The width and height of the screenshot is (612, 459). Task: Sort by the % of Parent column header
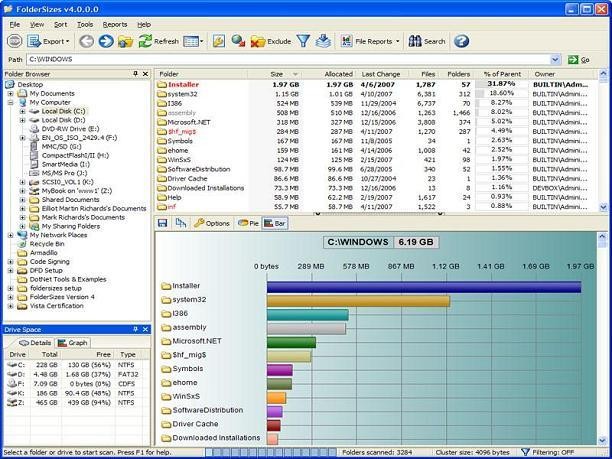pyautogui.click(x=502, y=74)
